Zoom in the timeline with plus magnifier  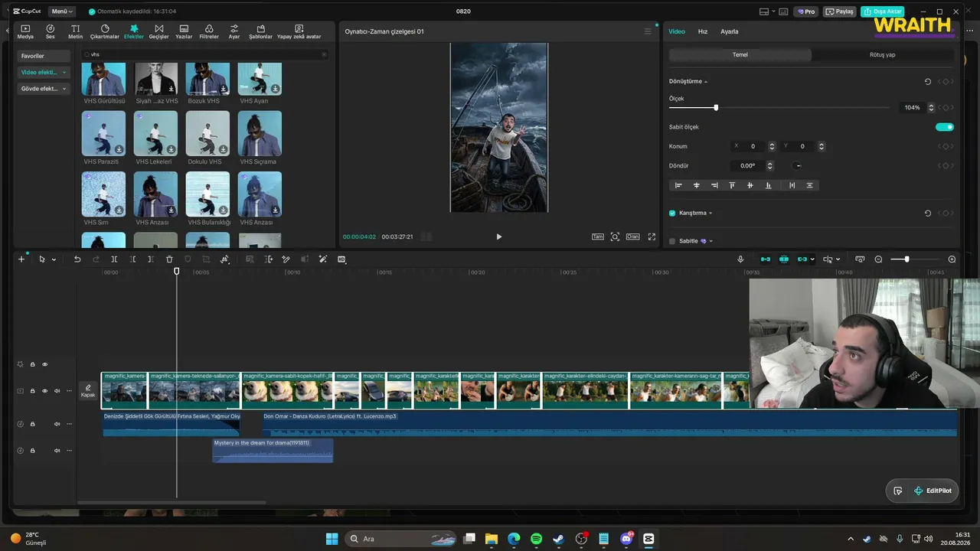952,259
